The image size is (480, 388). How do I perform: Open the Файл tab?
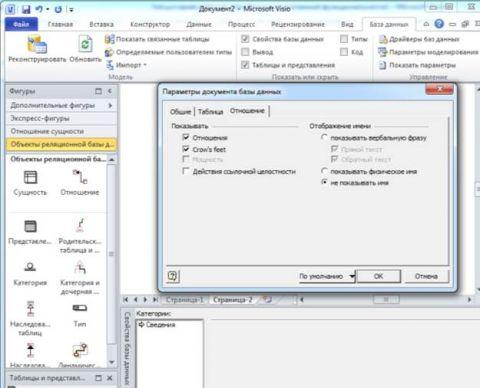click(21, 24)
